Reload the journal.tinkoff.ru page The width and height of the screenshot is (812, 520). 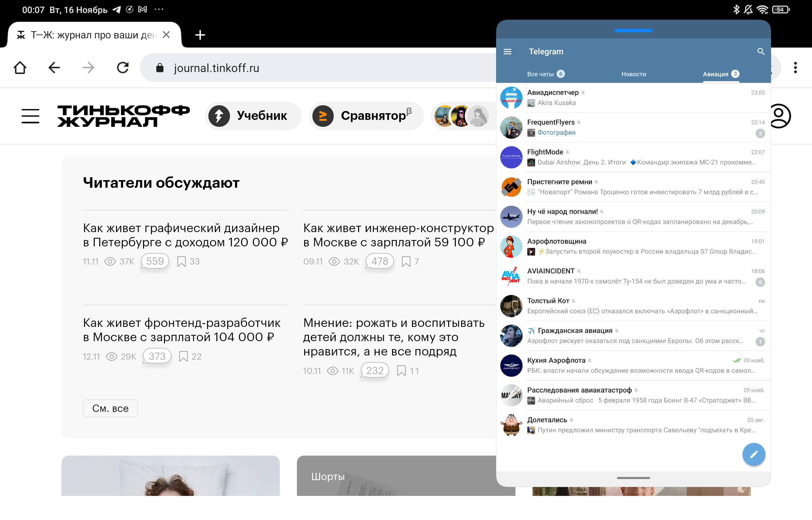[x=123, y=68]
